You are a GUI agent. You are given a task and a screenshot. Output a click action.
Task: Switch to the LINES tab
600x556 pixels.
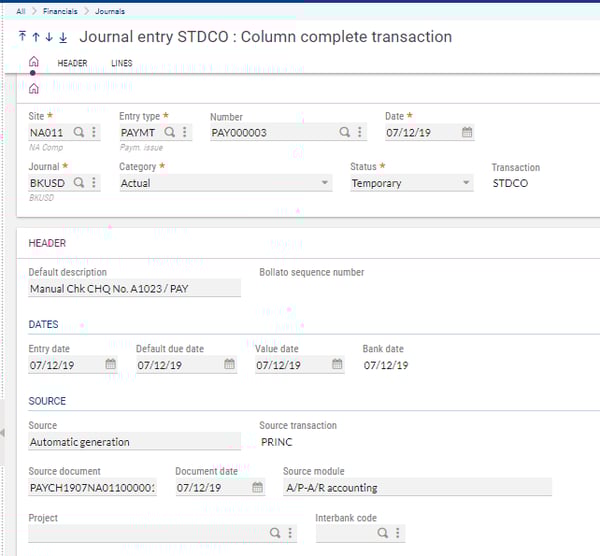(x=121, y=63)
